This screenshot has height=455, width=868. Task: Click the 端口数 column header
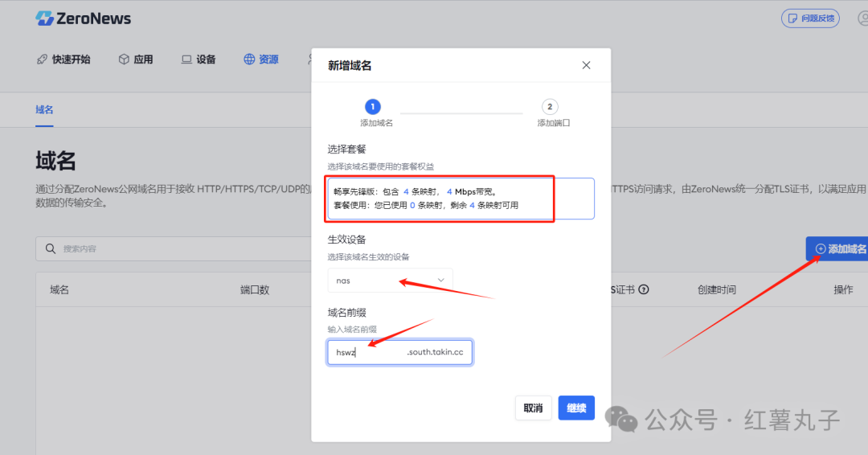(255, 289)
